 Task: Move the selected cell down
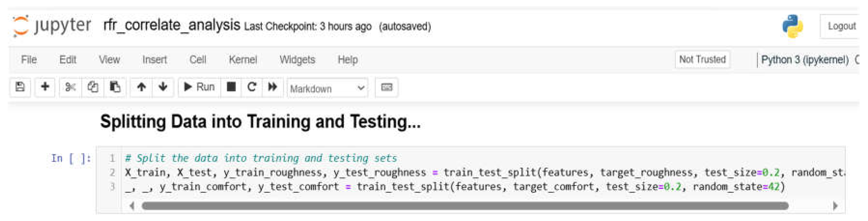(x=163, y=87)
